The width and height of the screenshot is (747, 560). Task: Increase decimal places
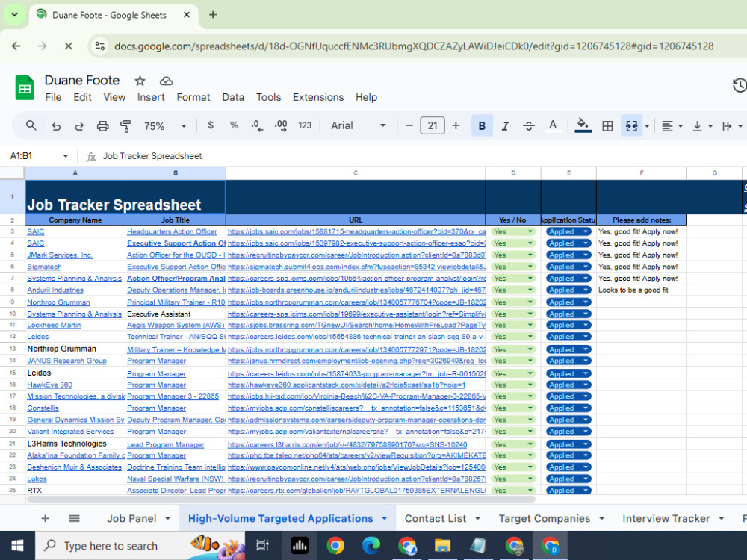point(281,125)
